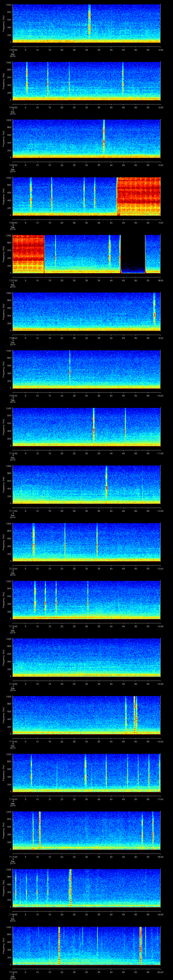
Task: Click the 1000 Hz tick on 7:13:00 panel
Action: 8,582
